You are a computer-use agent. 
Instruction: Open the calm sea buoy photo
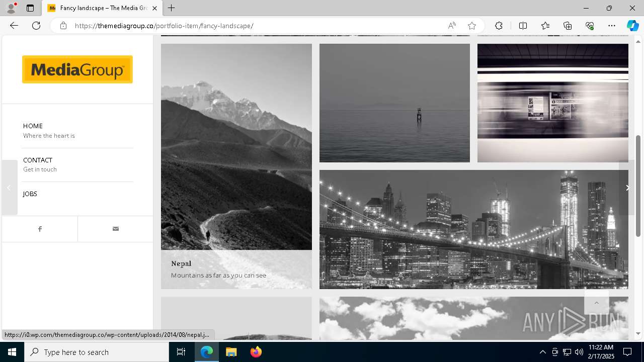(394, 103)
